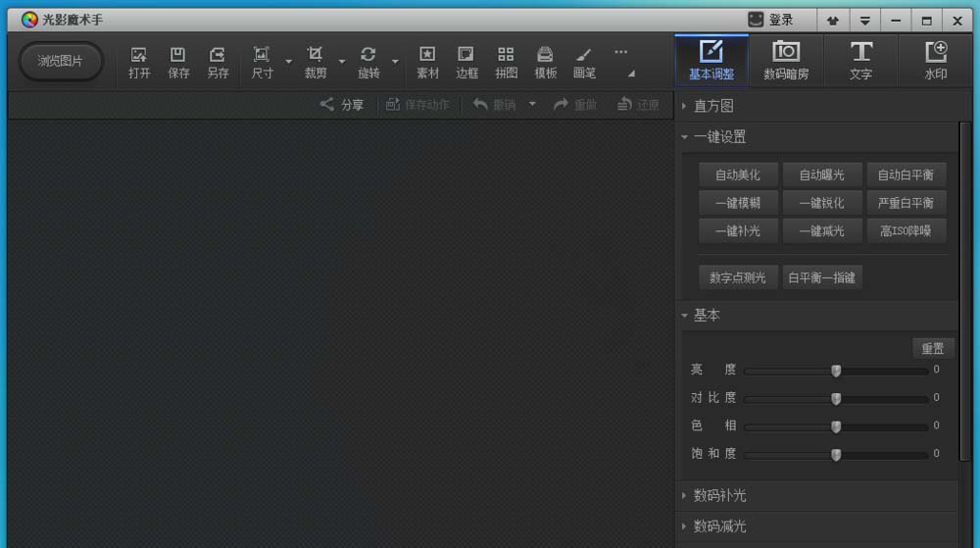Click the 自动白平衡 button
This screenshot has height=548, width=980.
(906, 174)
